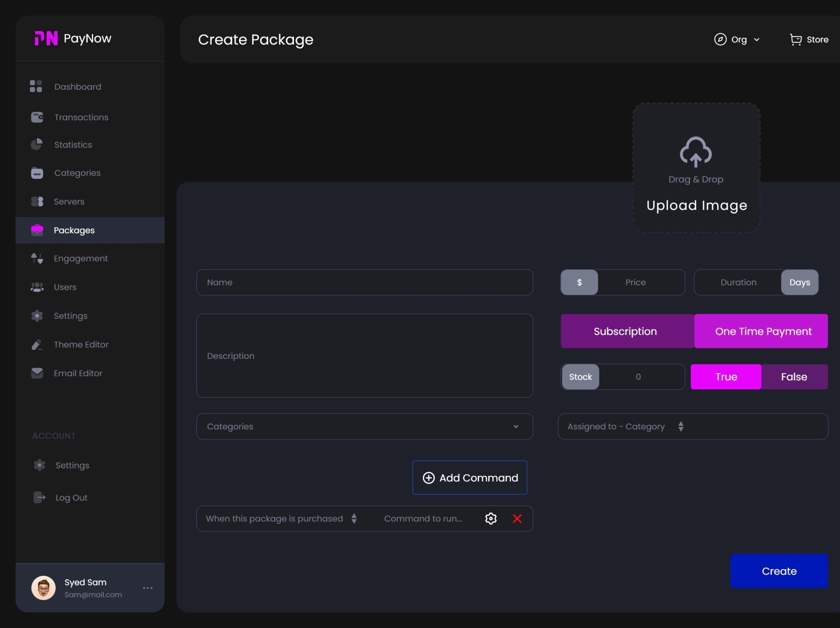
Task: Set stock availability to False
Action: pos(794,377)
